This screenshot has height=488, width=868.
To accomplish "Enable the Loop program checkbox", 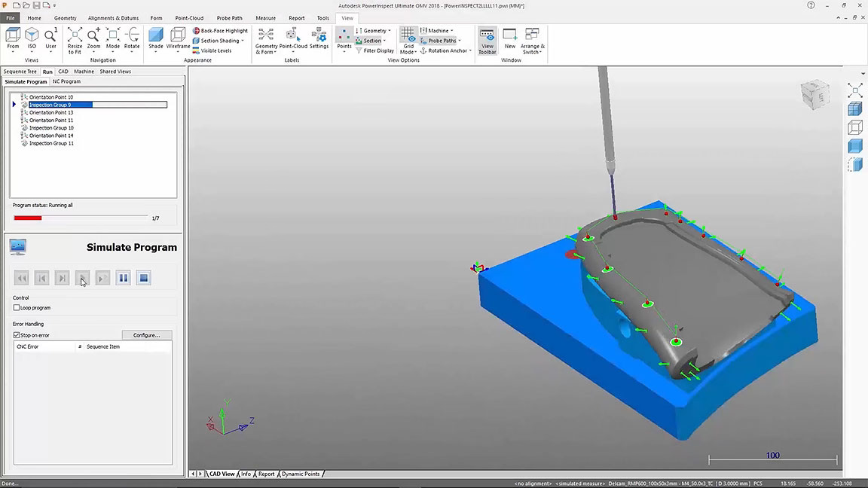I will [17, 308].
